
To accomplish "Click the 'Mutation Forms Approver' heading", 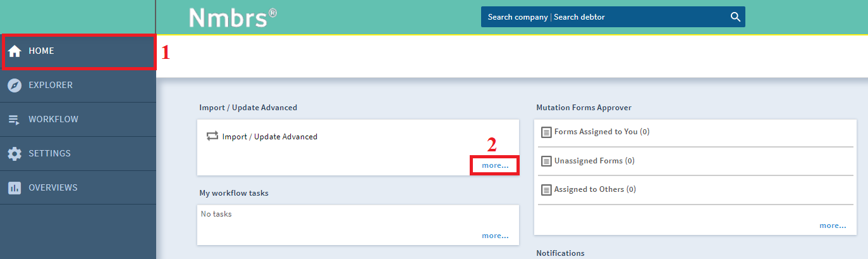I will (x=584, y=108).
